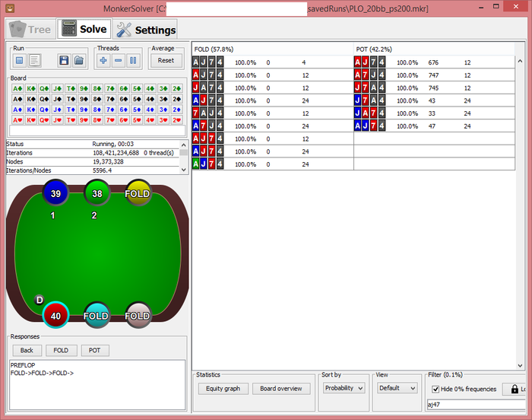Screen dimensions: 532x420
Task: Select POT hand row with value 745
Action: pos(434,88)
